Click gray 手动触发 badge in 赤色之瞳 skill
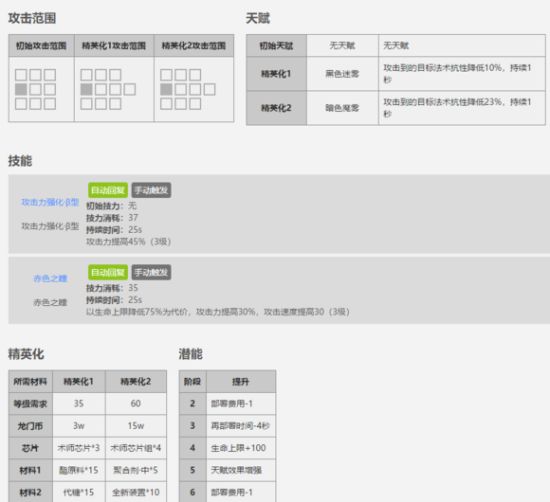The width and height of the screenshot is (550, 502). point(151,272)
